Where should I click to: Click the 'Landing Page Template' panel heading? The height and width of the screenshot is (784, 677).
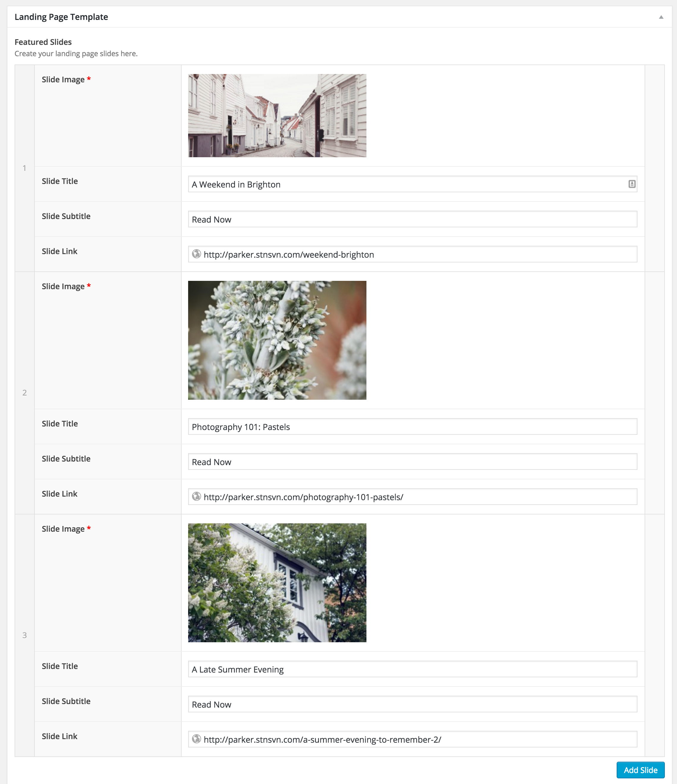[x=61, y=17]
